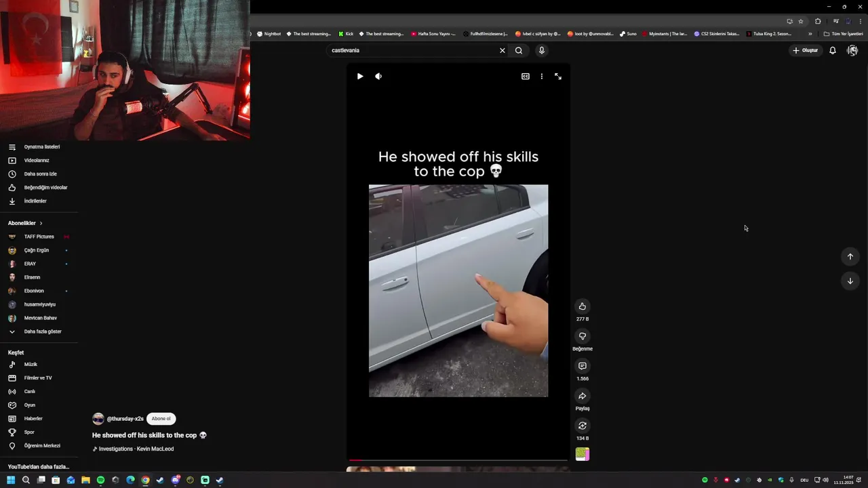
Task: Open the Suno bookmark
Action: point(628,34)
